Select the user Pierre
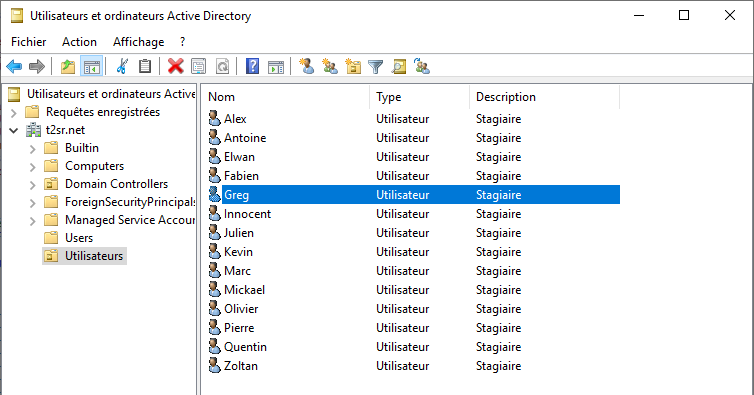 pyautogui.click(x=239, y=328)
